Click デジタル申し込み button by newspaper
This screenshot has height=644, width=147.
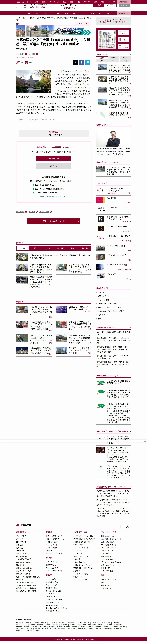click(124, 46)
